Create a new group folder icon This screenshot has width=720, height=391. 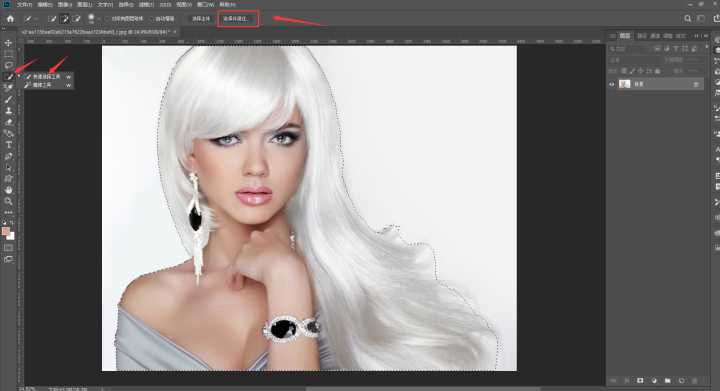(x=667, y=380)
